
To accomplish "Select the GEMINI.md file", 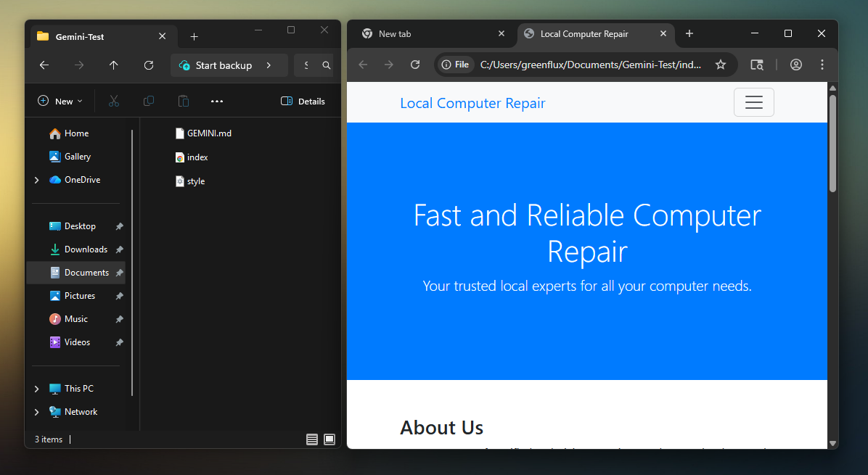I will coord(208,133).
